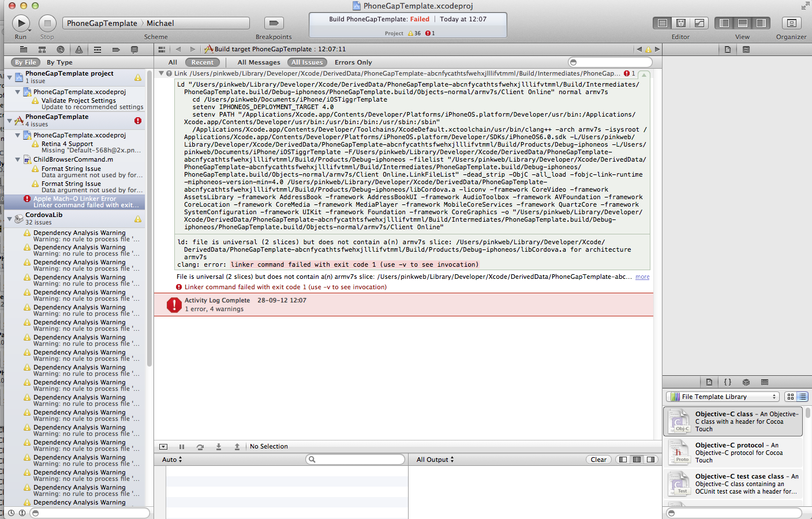
Task: Open the Search navigator
Action: point(61,50)
